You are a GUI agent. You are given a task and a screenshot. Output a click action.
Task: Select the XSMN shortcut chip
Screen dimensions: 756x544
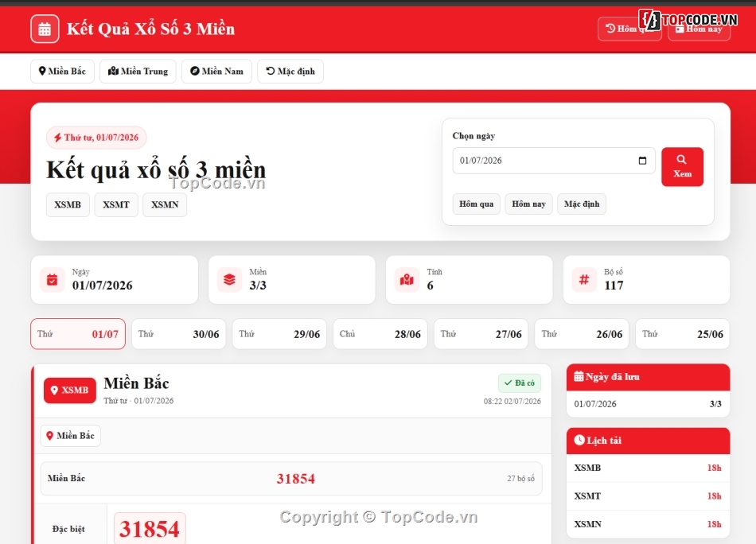click(x=165, y=204)
